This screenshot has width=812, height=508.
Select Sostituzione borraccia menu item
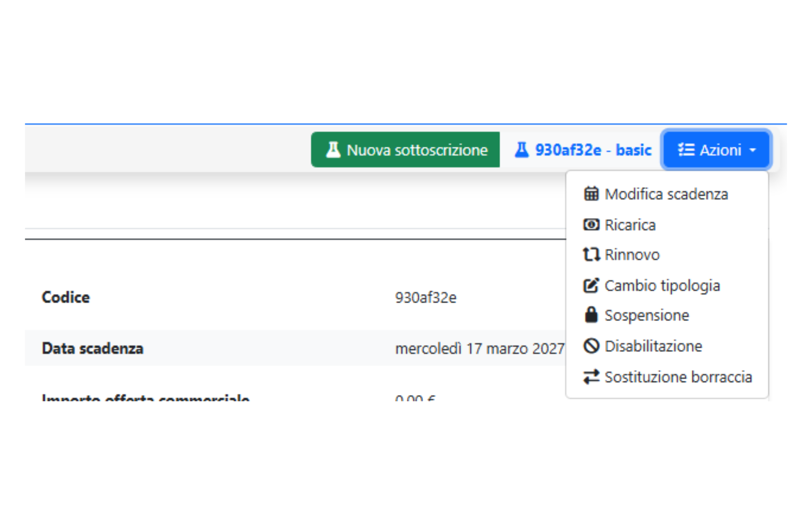(678, 377)
